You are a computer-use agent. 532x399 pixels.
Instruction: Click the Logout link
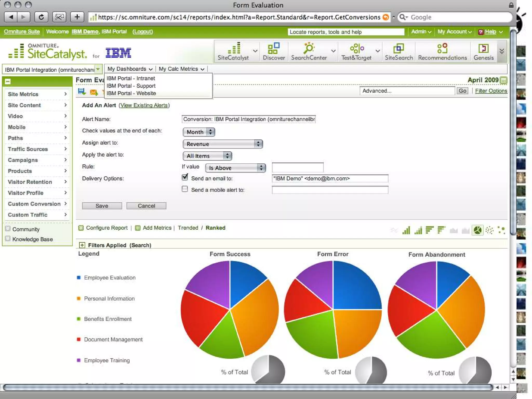coord(143,32)
